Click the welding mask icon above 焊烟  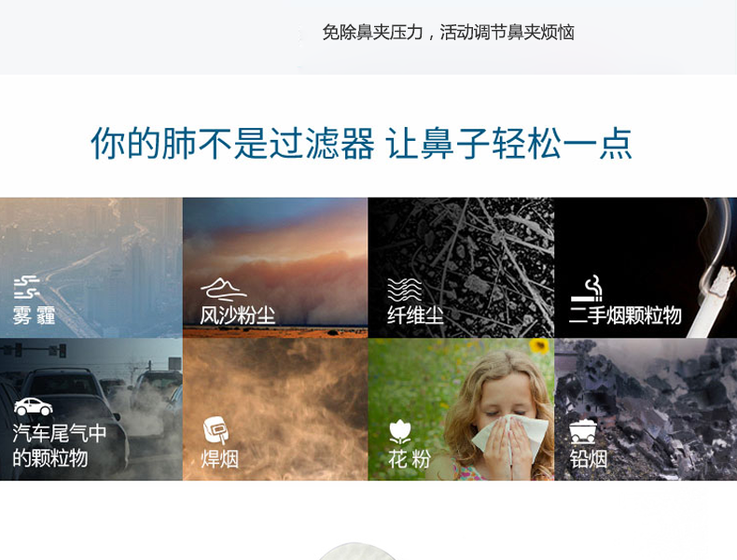coord(216,430)
